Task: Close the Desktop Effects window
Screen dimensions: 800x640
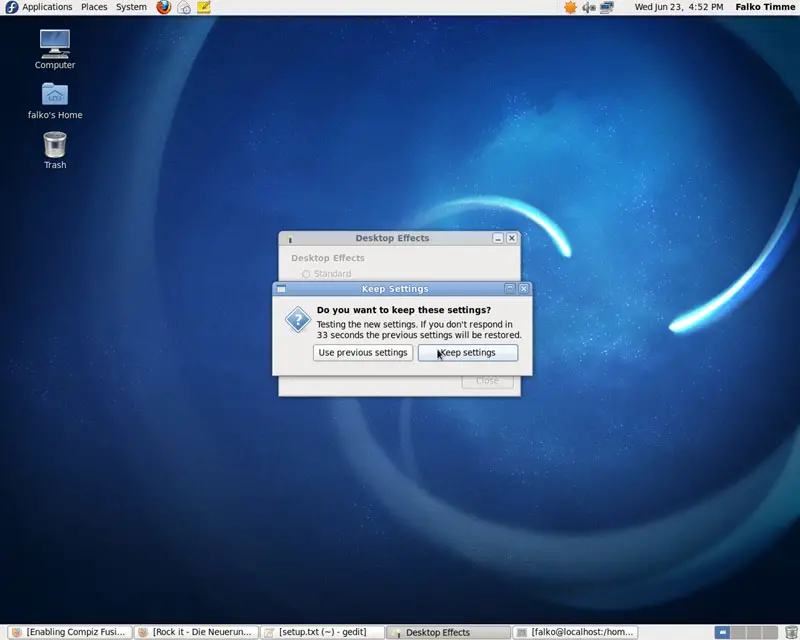Action: (x=512, y=238)
